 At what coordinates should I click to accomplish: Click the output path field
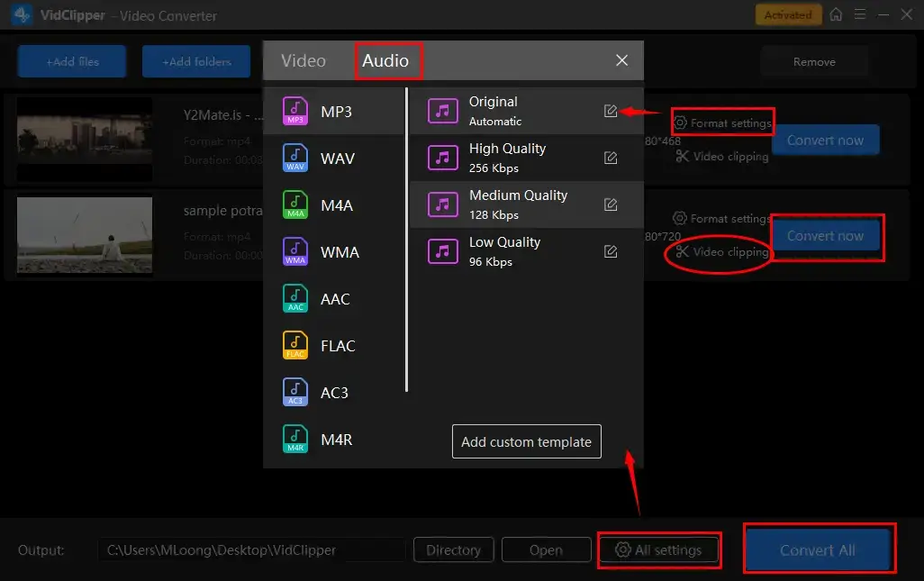coord(250,550)
